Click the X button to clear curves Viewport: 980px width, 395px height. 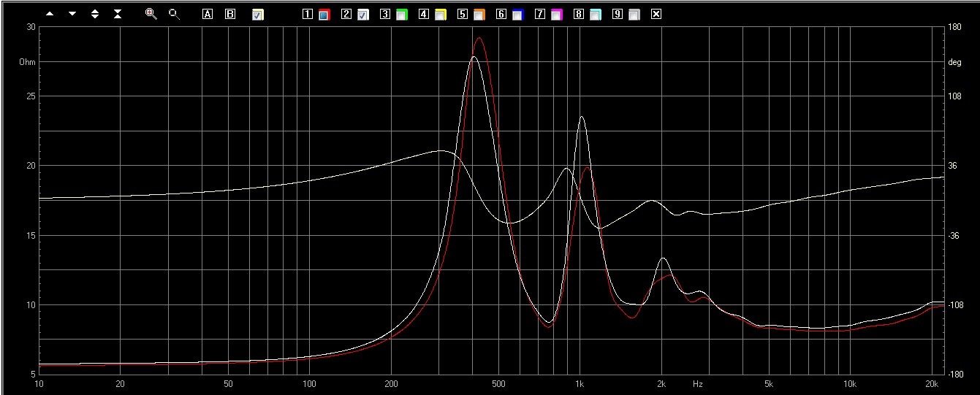click(x=656, y=14)
